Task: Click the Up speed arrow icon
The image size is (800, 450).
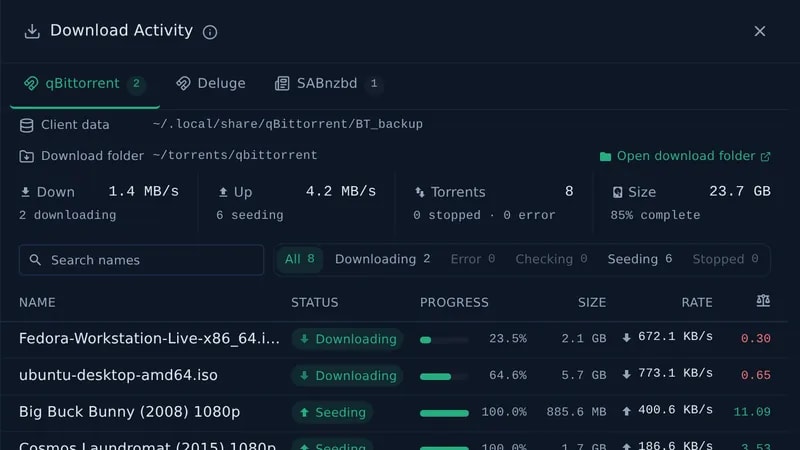Action: pos(223,192)
